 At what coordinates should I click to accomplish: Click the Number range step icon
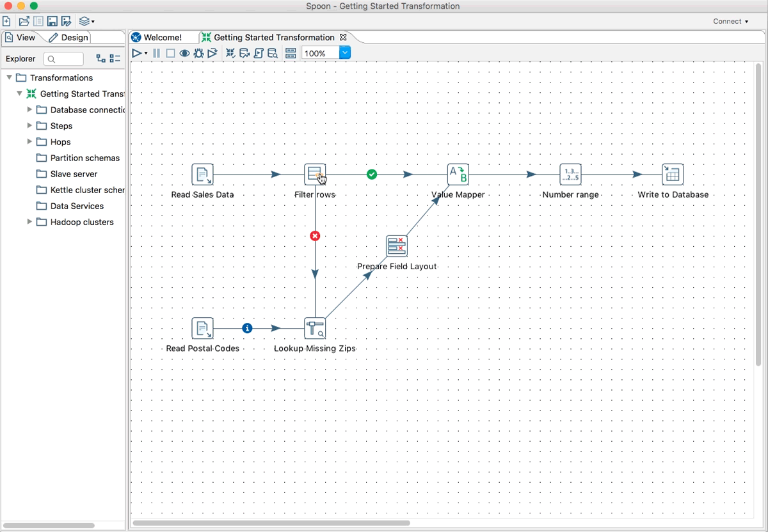tap(570, 174)
